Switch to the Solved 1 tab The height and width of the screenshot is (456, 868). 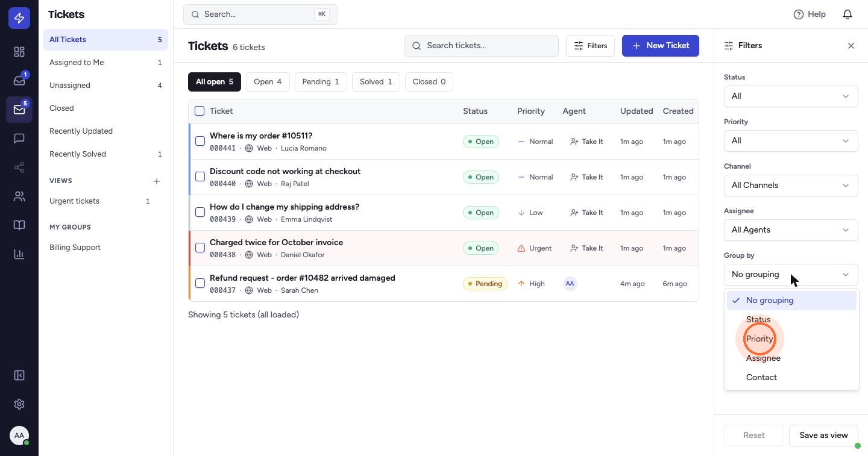pyautogui.click(x=376, y=82)
